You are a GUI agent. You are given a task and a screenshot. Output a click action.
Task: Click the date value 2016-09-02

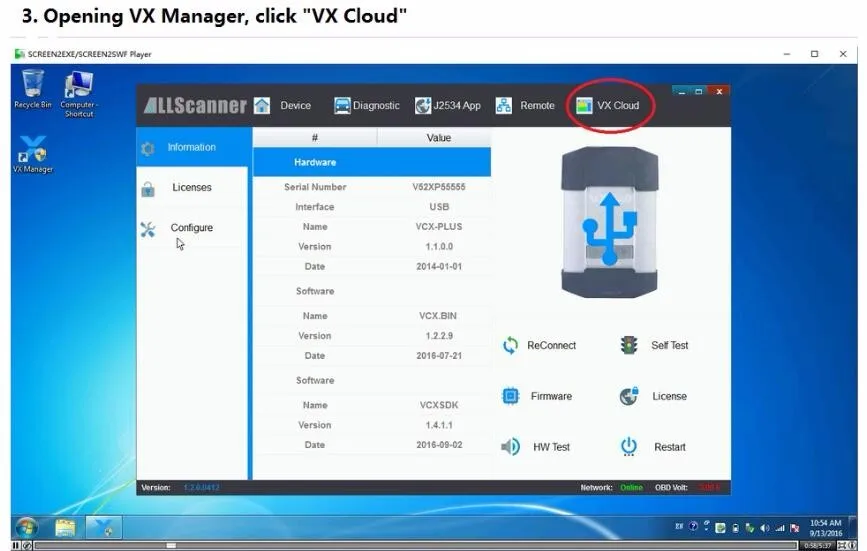coord(439,445)
